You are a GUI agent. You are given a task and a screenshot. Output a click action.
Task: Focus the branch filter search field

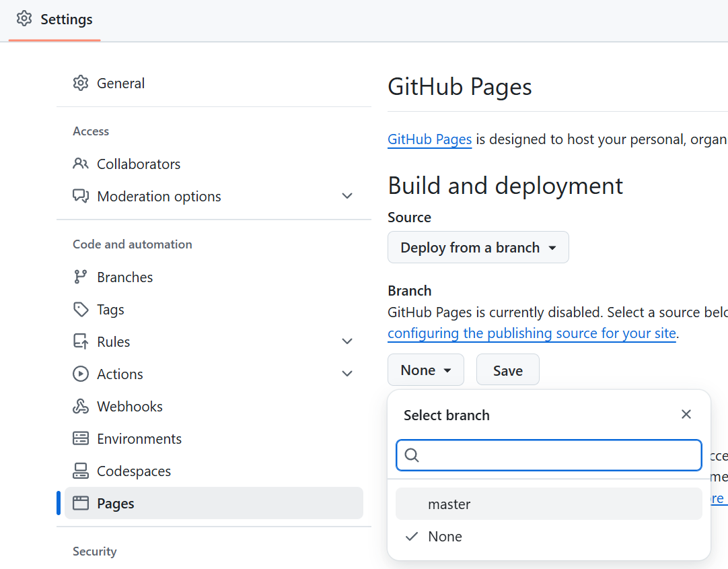549,455
